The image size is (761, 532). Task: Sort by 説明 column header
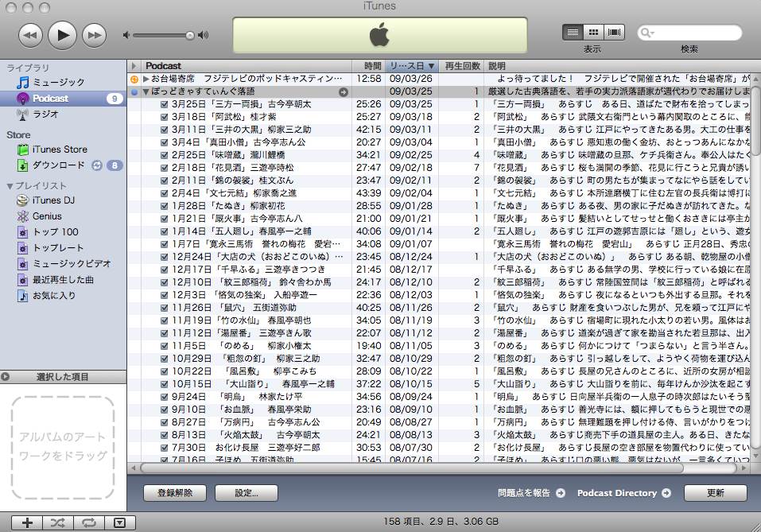(617, 66)
